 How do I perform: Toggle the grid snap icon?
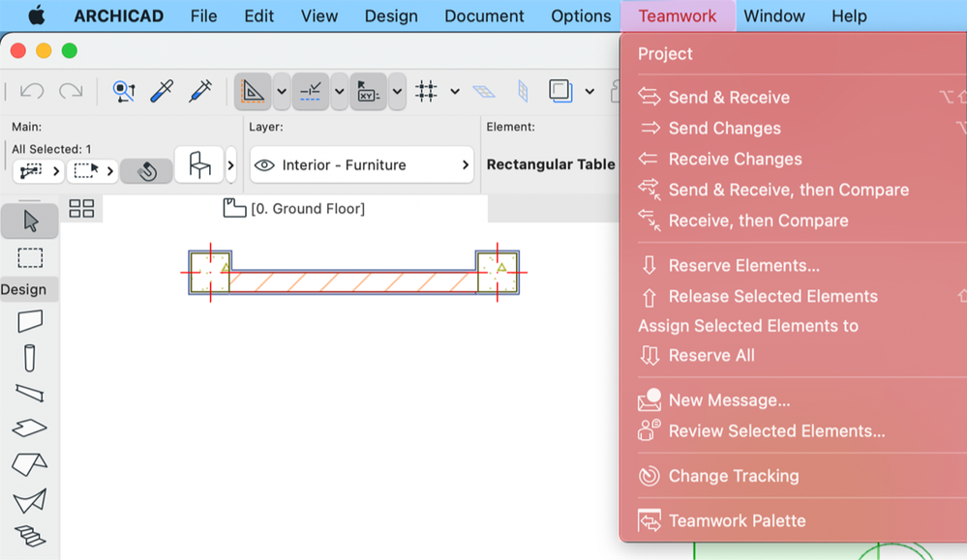tap(426, 91)
